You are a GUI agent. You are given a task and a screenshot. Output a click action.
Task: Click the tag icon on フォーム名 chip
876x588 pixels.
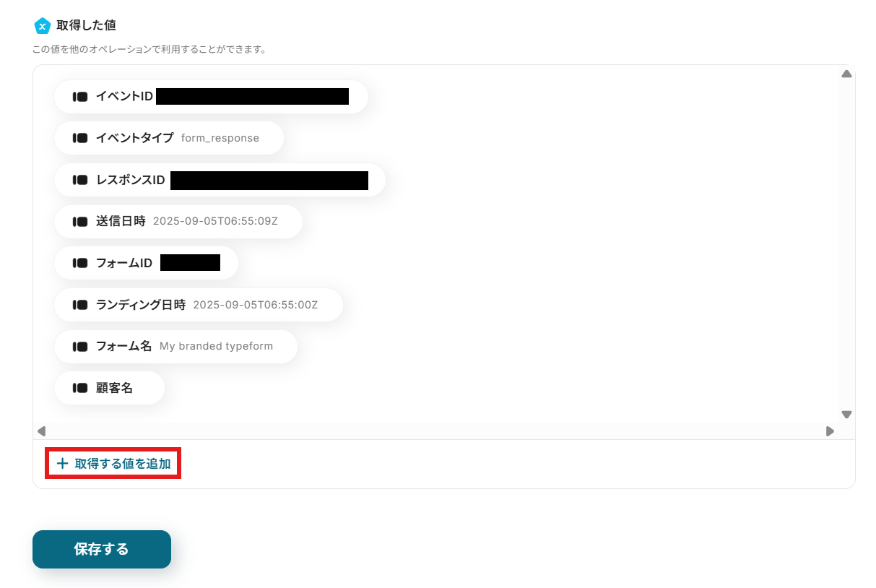pos(80,347)
